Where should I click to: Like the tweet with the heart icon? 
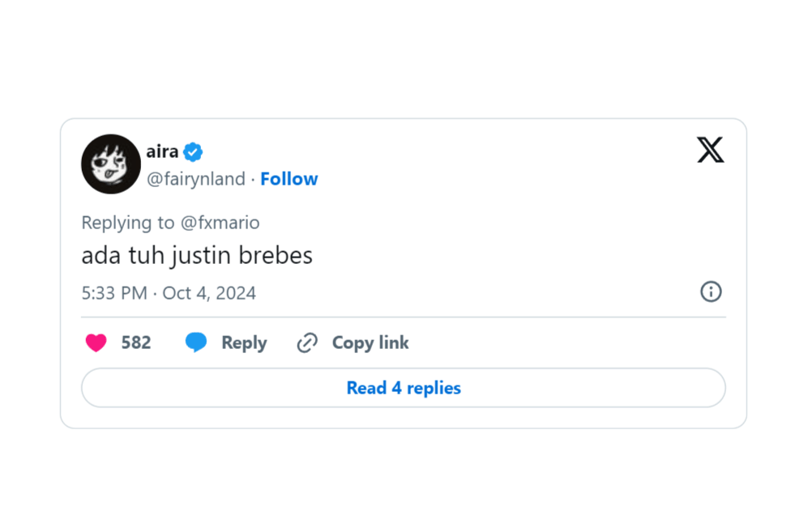[96, 343]
